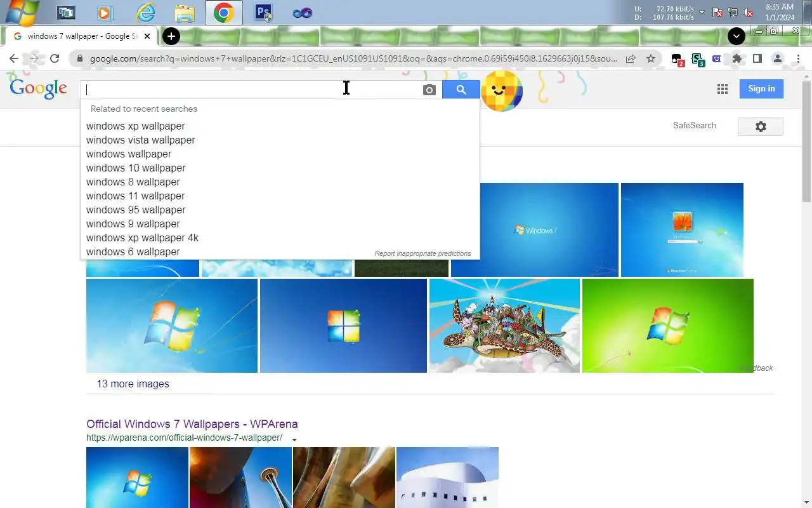The image size is (812, 508).
Task: Pick suggestion windows 10 wallpaper
Action: 280,168
